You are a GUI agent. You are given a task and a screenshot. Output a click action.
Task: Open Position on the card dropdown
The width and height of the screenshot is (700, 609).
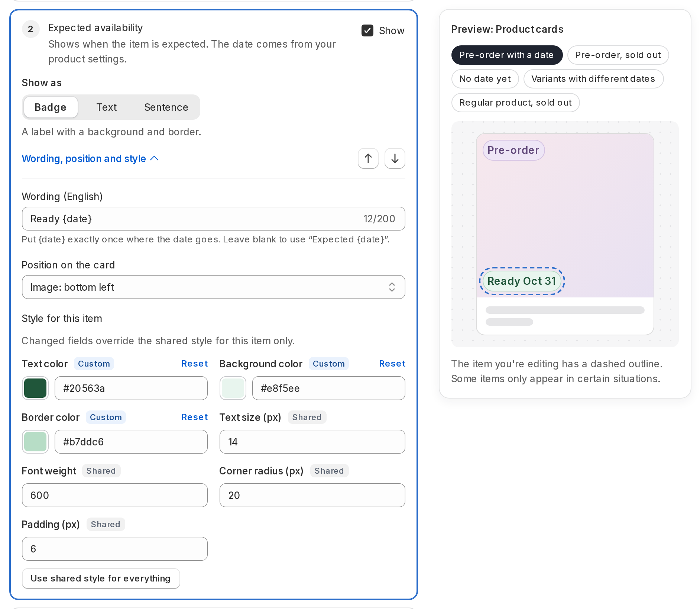[x=213, y=287]
